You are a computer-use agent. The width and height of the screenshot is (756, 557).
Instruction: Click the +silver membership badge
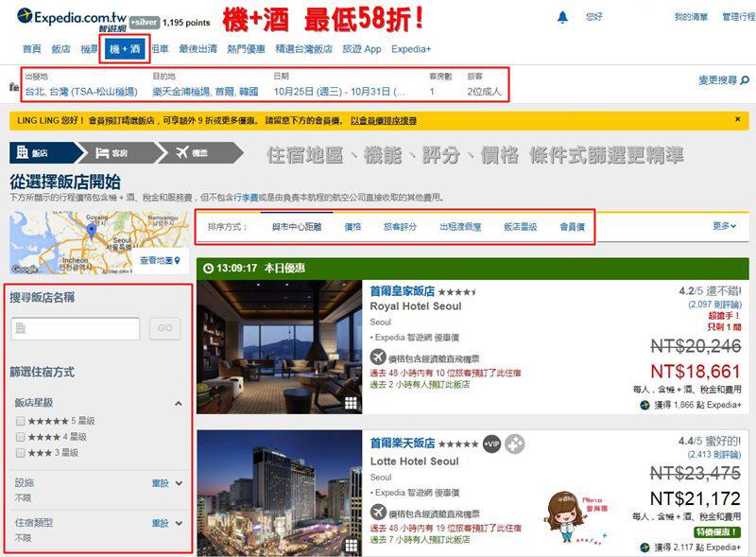145,22
